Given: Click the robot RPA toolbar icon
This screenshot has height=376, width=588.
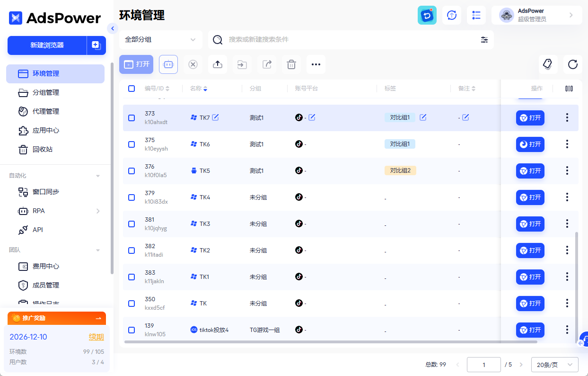Looking at the screenshot, I should [x=168, y=64].
